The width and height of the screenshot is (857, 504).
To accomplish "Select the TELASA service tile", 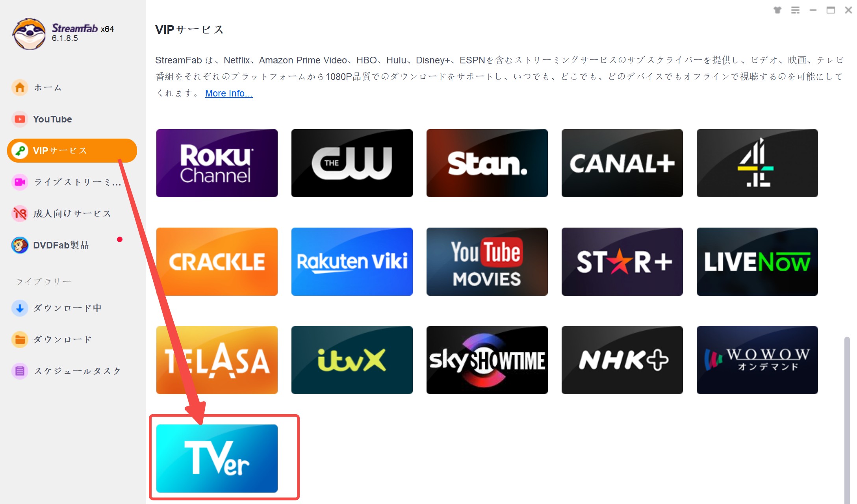I will click(217, 360).
